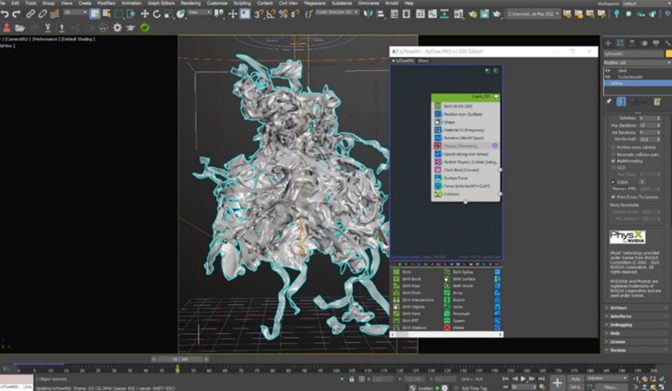The height and width of the screenshot is (391, 672).
Task: Click the Pin Stack icon under the modifier stack
Action: (608, 102)
